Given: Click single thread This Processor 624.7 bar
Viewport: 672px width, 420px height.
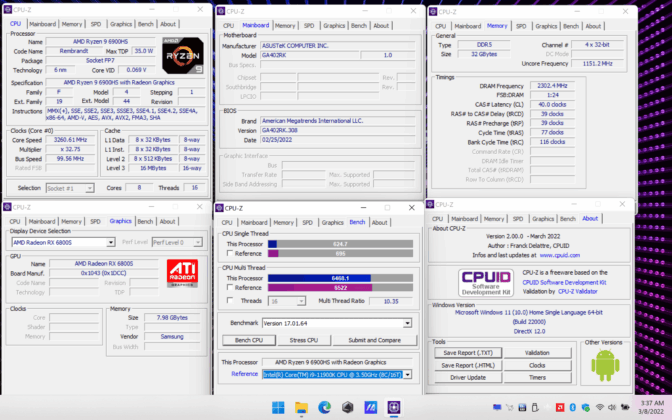Looking at the screenshot, I should tap(340, 244).
